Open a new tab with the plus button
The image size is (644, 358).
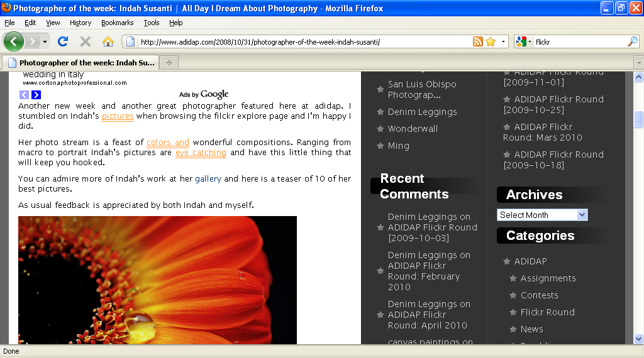169,63
